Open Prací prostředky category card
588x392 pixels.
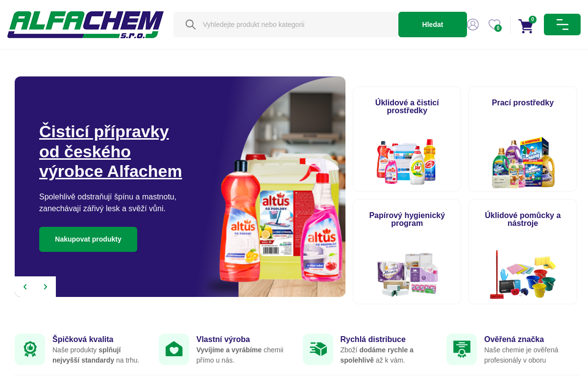point(523,139)
